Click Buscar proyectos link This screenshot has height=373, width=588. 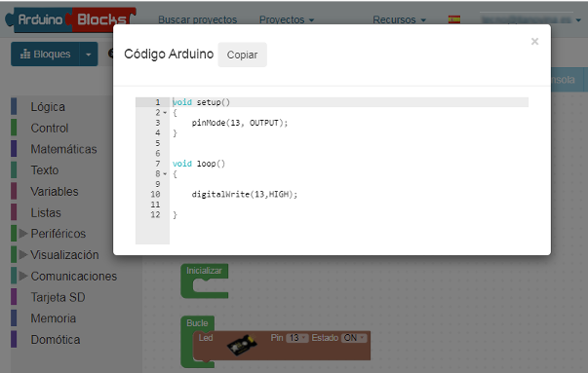(x=198, y=19)
